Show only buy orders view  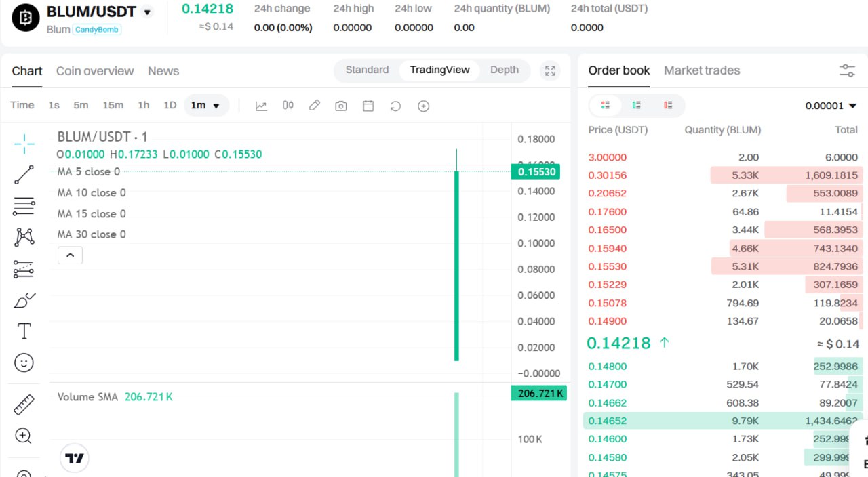[x=637, y=105]
